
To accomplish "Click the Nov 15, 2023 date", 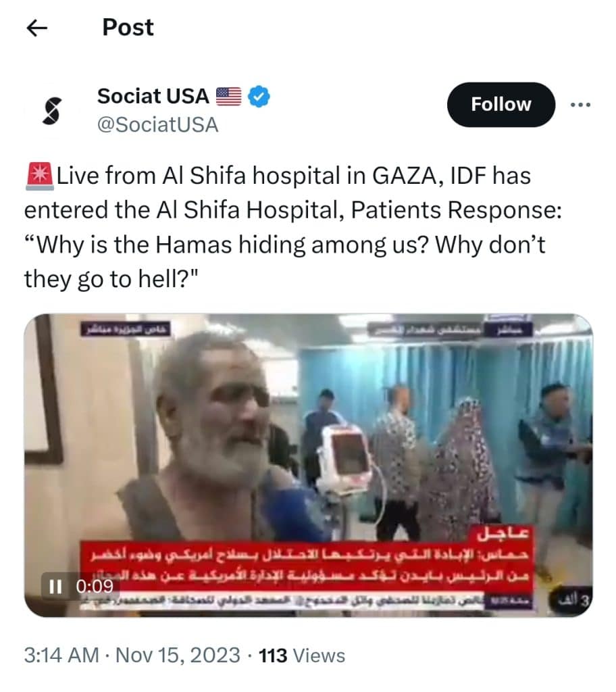I will 178,656.
